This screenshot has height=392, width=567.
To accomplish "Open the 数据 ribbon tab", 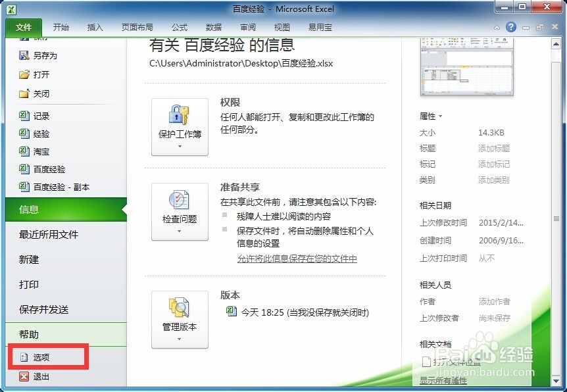I will (x=214, y=28).
